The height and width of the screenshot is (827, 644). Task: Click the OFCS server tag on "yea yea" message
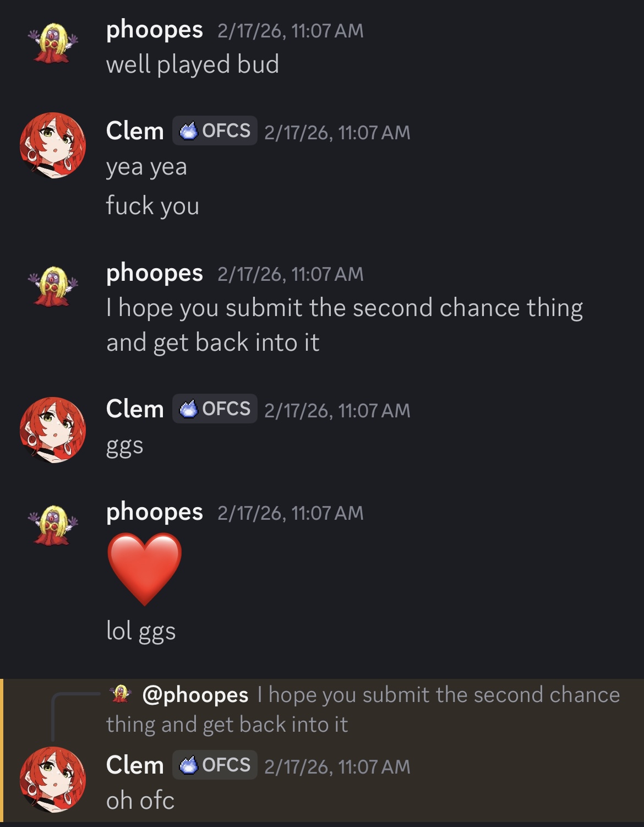click(215, 131)
